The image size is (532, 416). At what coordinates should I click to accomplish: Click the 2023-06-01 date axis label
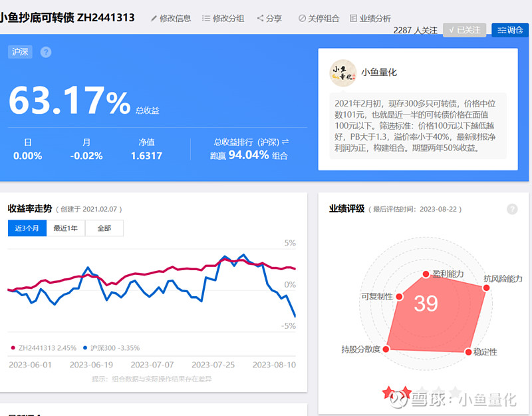tap(30, 365)
